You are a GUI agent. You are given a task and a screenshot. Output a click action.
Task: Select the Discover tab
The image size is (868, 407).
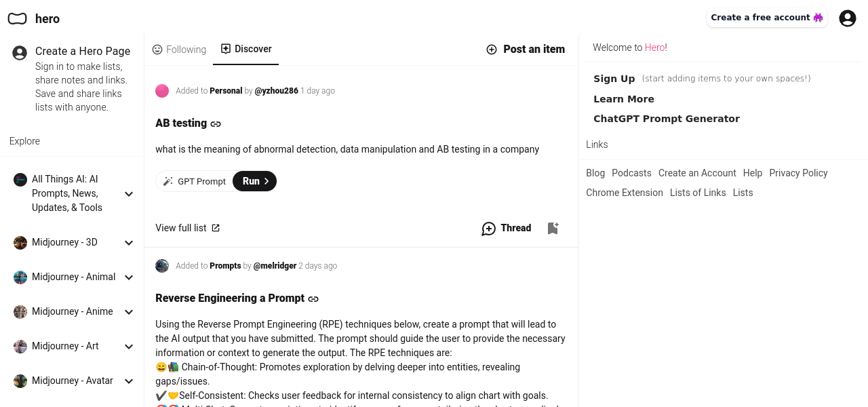(246, 49)
